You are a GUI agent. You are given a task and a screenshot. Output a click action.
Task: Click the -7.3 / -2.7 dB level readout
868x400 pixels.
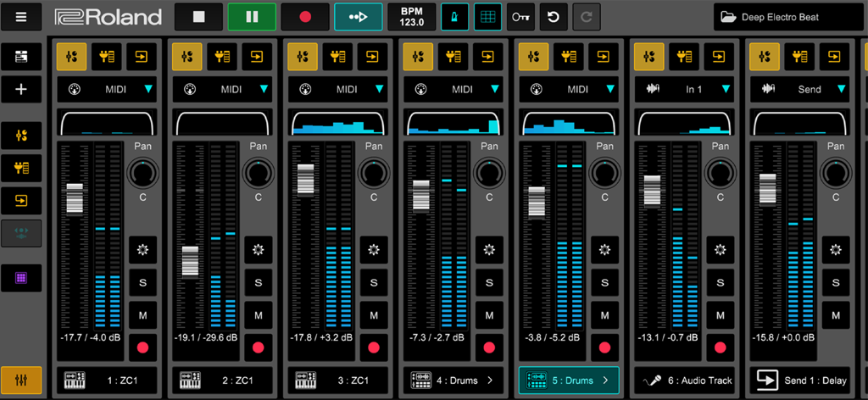[x=437, y=337]
